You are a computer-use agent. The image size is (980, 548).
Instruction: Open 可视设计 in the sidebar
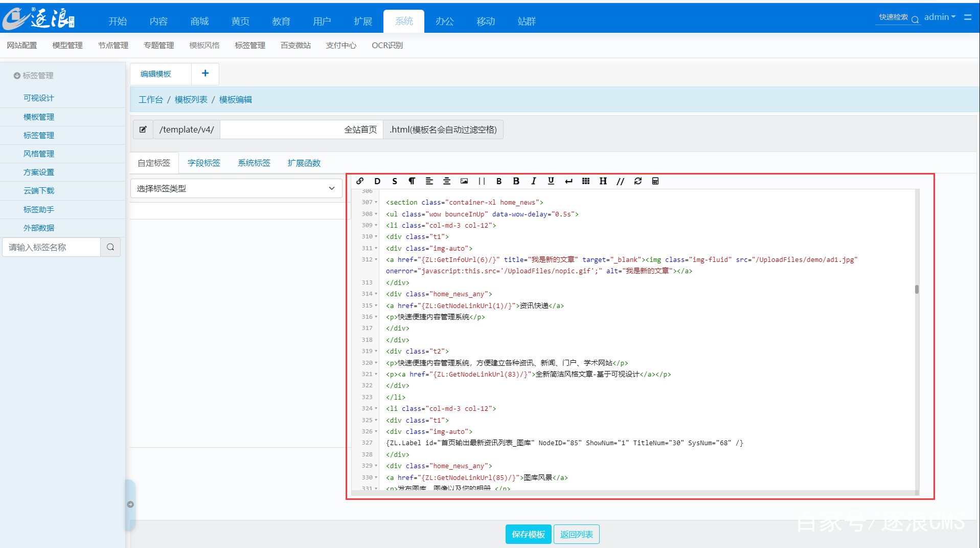39,98
